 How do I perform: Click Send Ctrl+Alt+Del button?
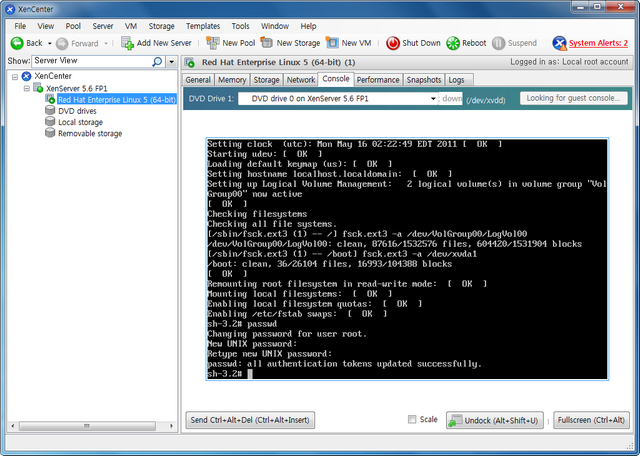click(250, 420)
